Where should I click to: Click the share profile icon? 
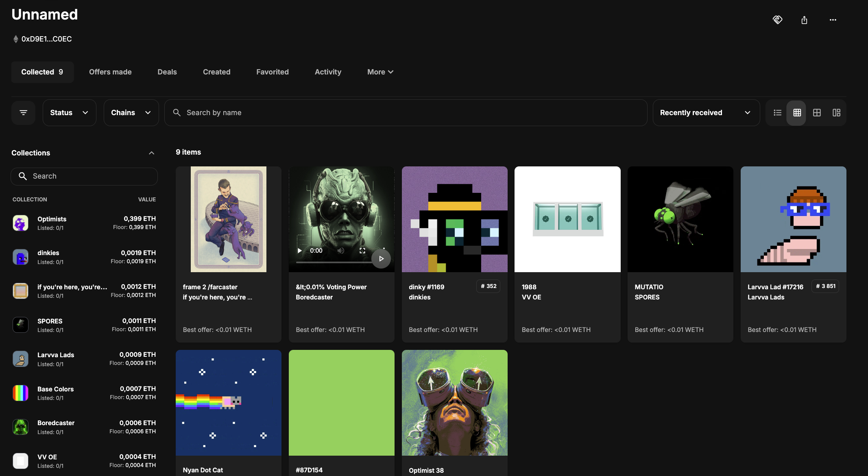pos(804,20)
